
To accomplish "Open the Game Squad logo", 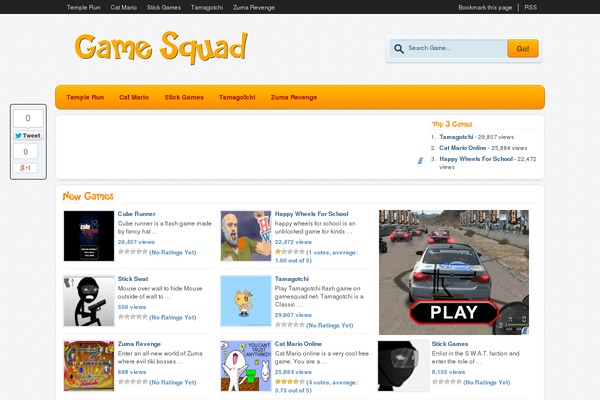I will (x=161, y=48).
